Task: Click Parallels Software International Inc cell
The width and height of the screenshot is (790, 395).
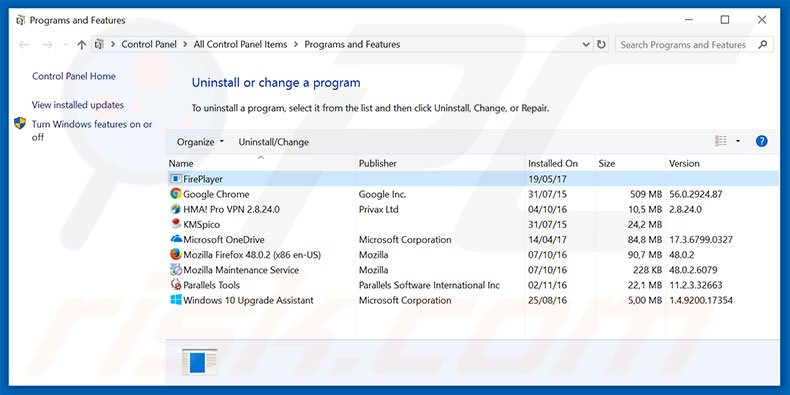Action: (429, 285)
